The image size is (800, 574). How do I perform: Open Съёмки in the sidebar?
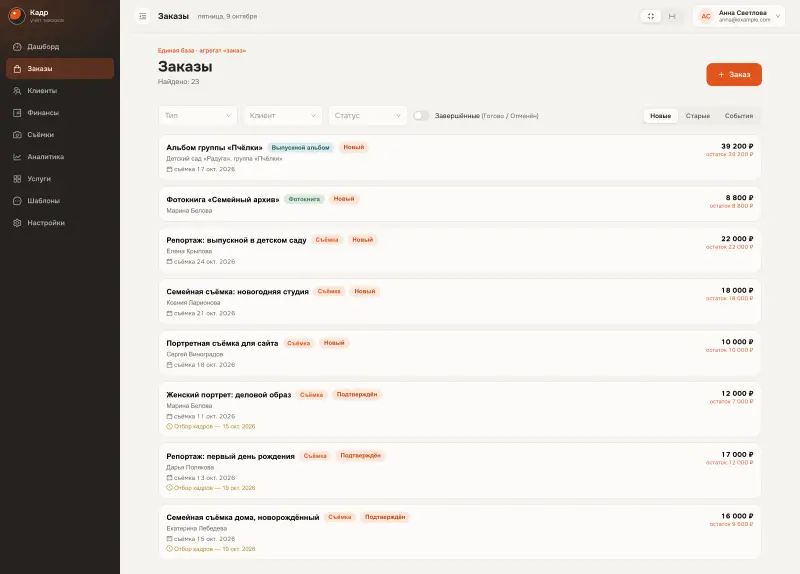60,135
